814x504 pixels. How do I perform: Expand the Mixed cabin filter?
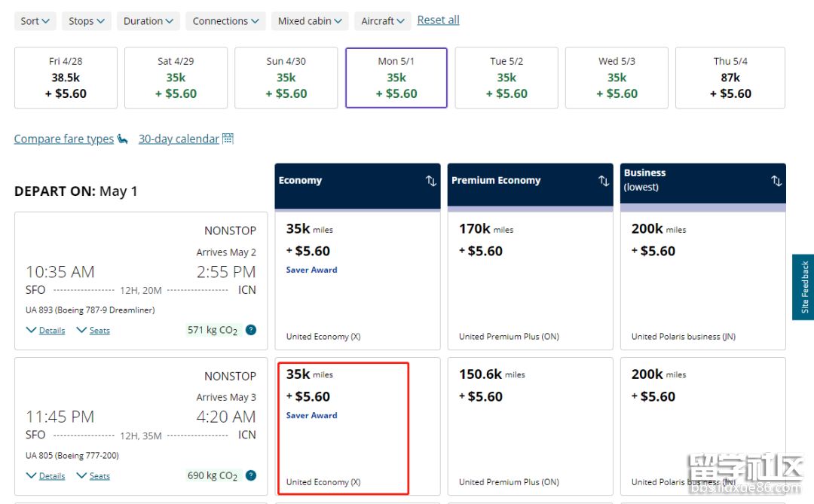click(x=310, y=21)
